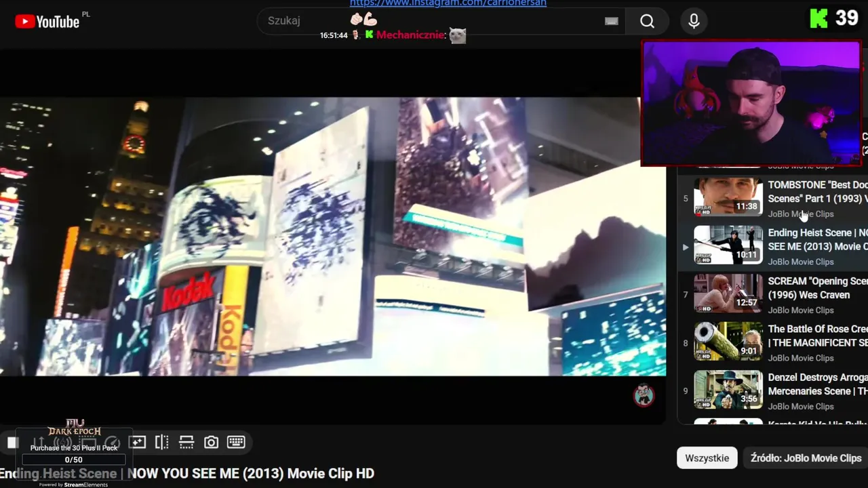Open the Ending Heist Scene playlist thumbnail
Viewport: 868px width, 488px height.
pos(728,245)
